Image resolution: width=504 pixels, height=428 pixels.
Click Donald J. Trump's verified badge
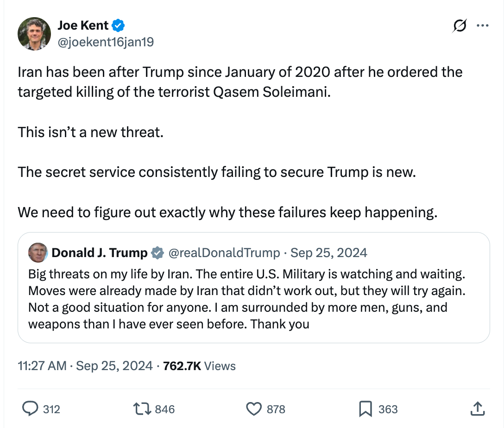(157, 253)
